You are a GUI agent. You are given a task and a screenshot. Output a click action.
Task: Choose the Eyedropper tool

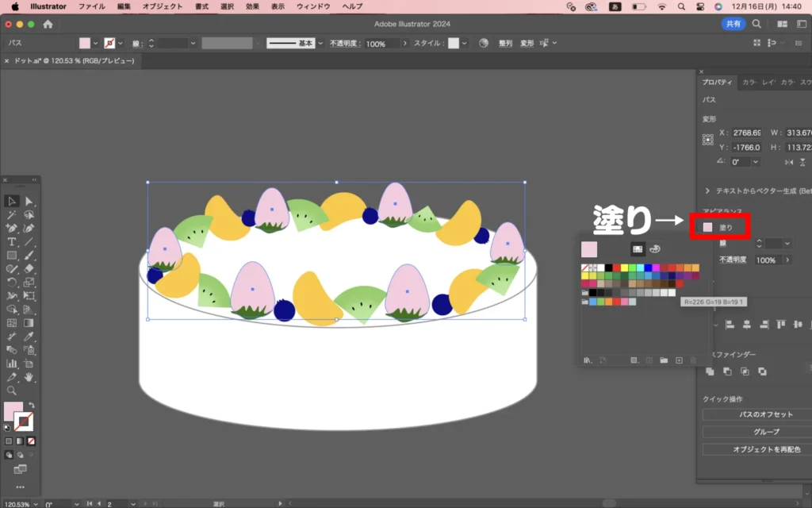coord(29,337)
